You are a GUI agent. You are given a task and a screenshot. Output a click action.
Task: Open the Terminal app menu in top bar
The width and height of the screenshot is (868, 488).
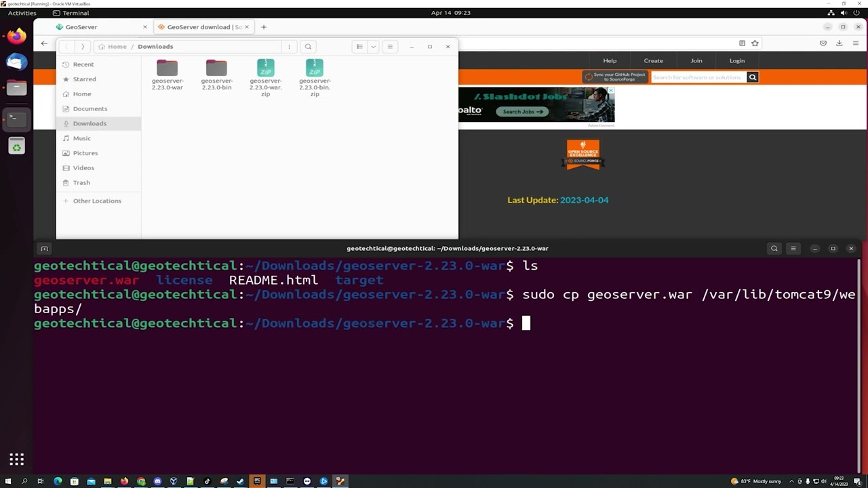71,13
